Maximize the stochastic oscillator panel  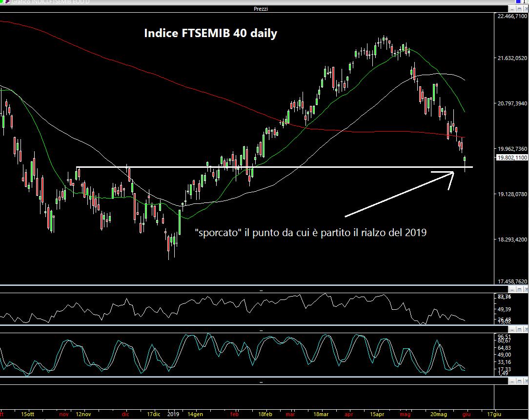pos(519,329)
